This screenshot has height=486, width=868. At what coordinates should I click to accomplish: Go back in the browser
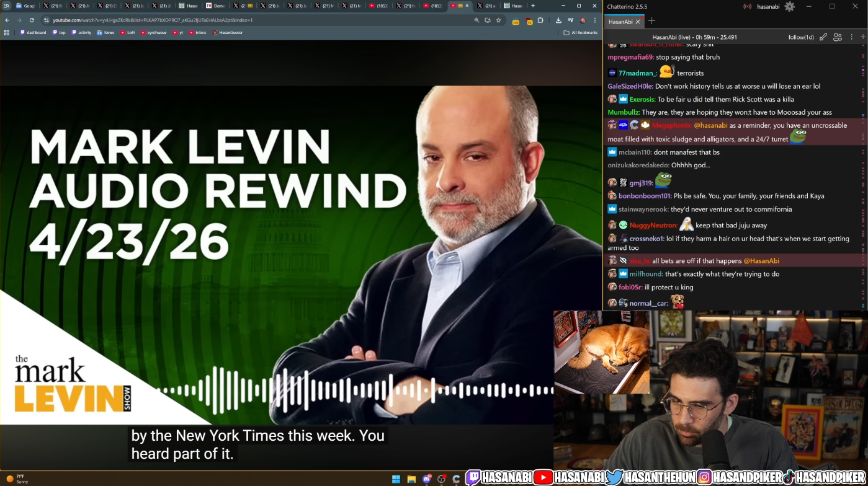tap(7, 20)
